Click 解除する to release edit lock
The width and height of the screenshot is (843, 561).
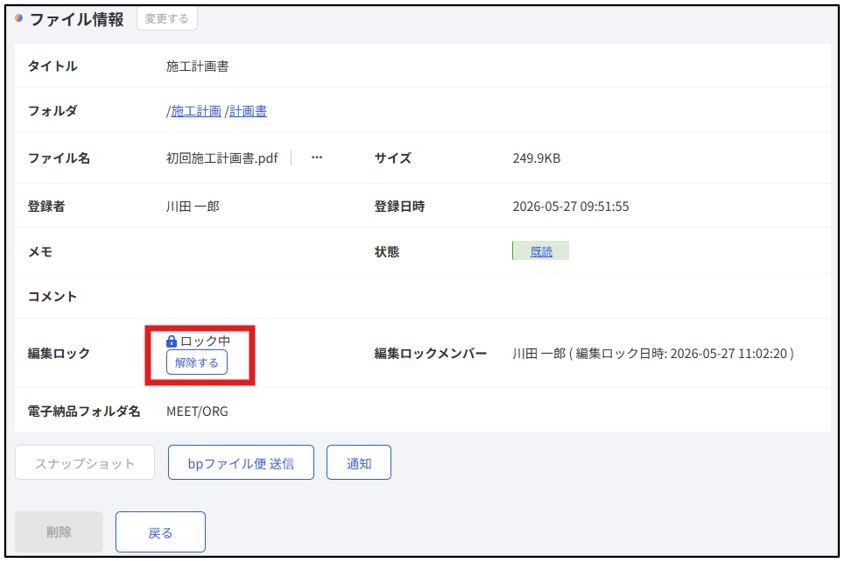click(x=197, y=363)
